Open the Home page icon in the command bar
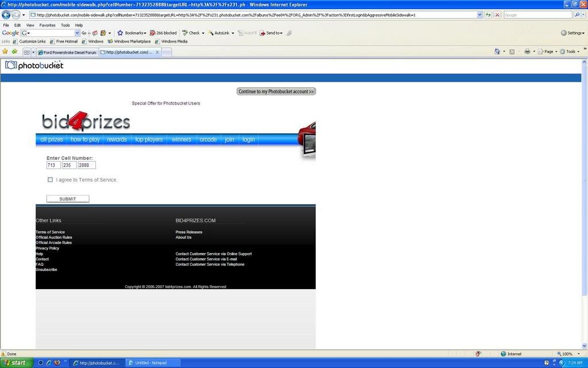 (x=497, y=51)
